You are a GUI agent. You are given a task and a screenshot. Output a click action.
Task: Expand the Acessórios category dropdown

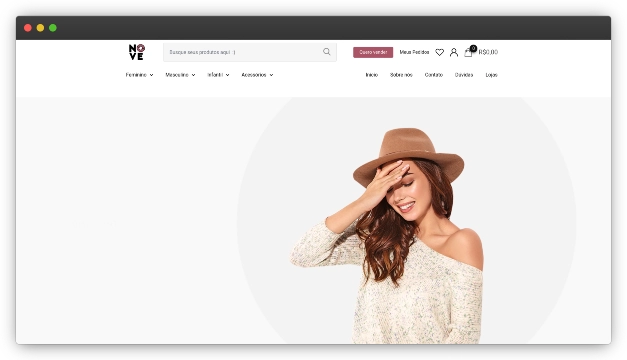point(257,75)
